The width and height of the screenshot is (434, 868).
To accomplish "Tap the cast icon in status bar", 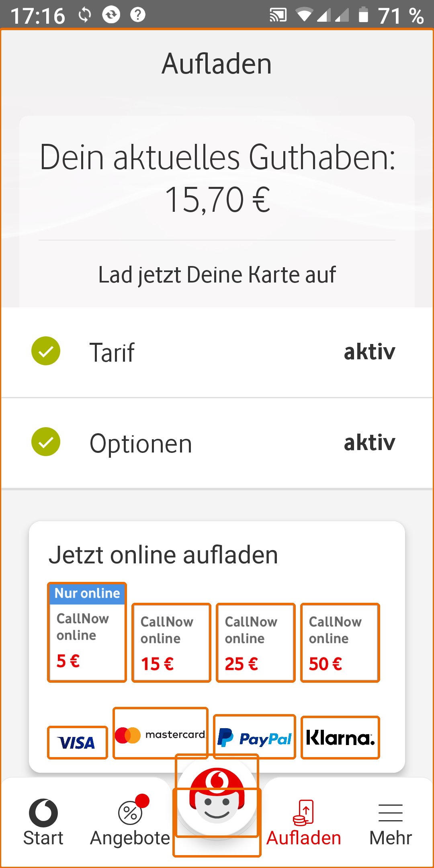I will pyautogui.click(x=278, y=15).
